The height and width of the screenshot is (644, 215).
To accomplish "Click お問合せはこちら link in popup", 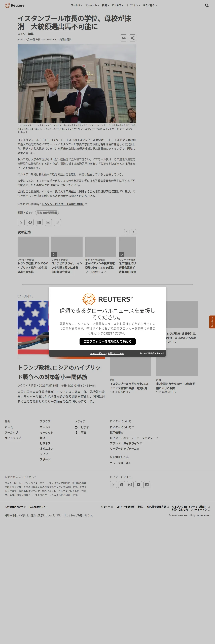I will (x=116, y=353).
